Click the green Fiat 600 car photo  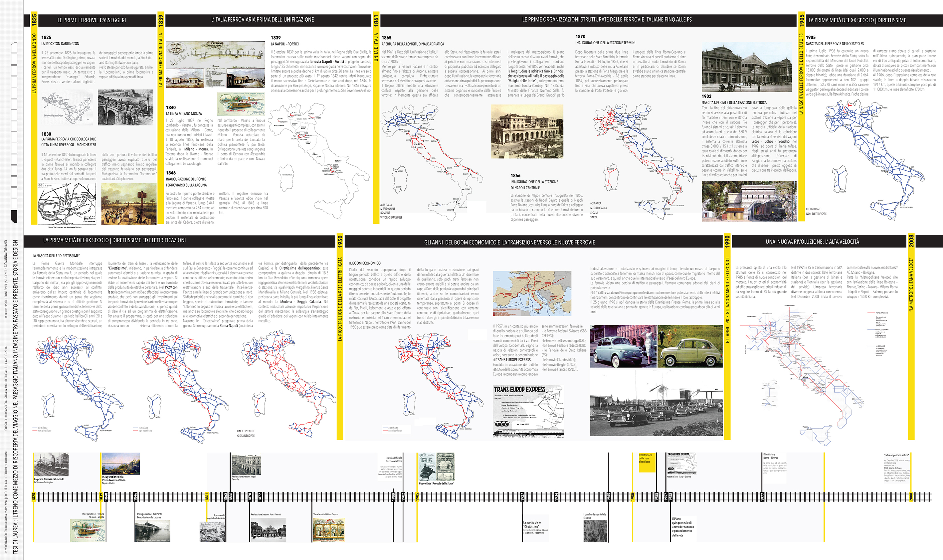pyautogui.click(x=690, y=346)
